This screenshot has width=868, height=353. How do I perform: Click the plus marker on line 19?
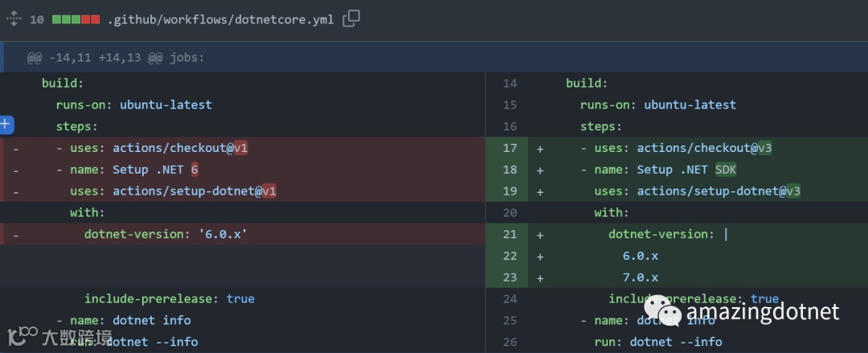coord(540,191)
